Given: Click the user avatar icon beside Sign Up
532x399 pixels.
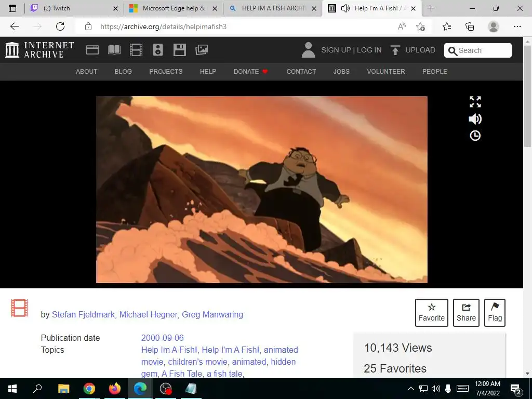Looking at the screenshot, I should click(x=309, y=50).
